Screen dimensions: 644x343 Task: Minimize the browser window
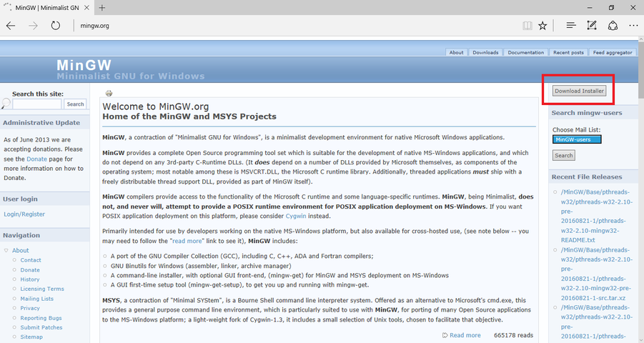[590, 7]
